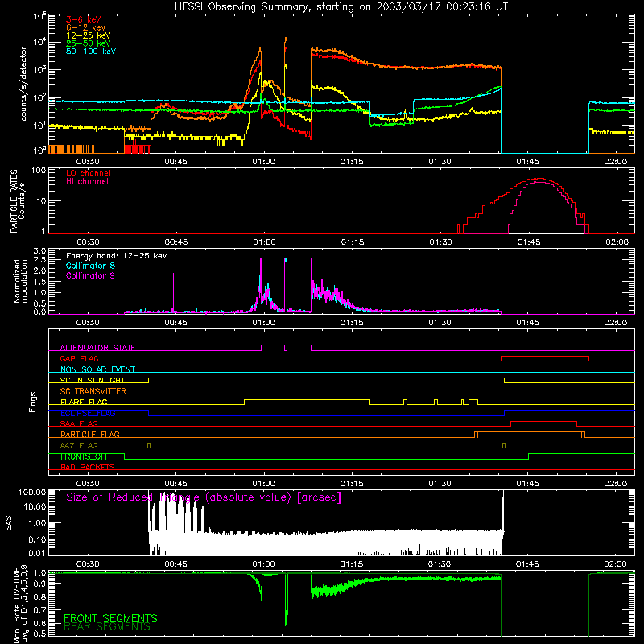Click the "SC TRANSMITTER" flag label
Viewport: 644px width, 644px height.
tap(93, 391)
